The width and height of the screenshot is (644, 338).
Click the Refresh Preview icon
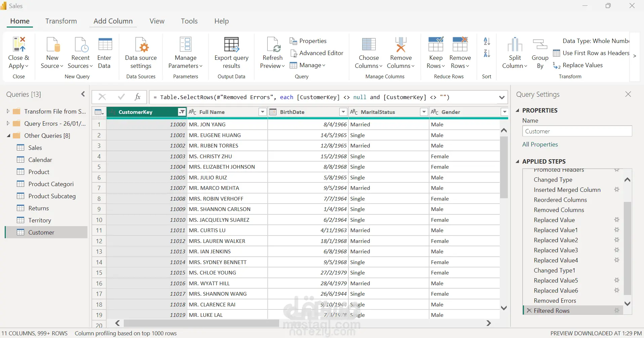(x=273, y=45)
